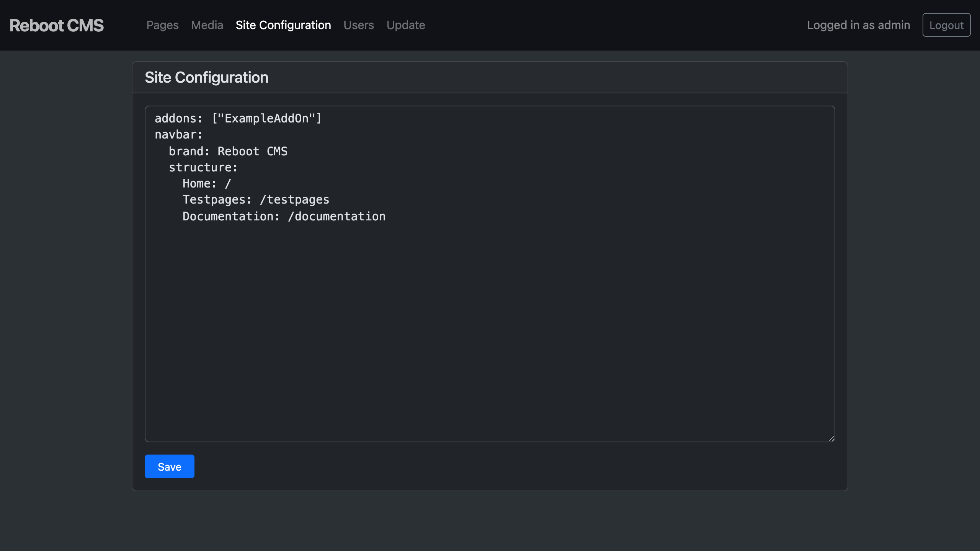Open the Update section
This screenshot has height=551, width=980.
(406, 25)
